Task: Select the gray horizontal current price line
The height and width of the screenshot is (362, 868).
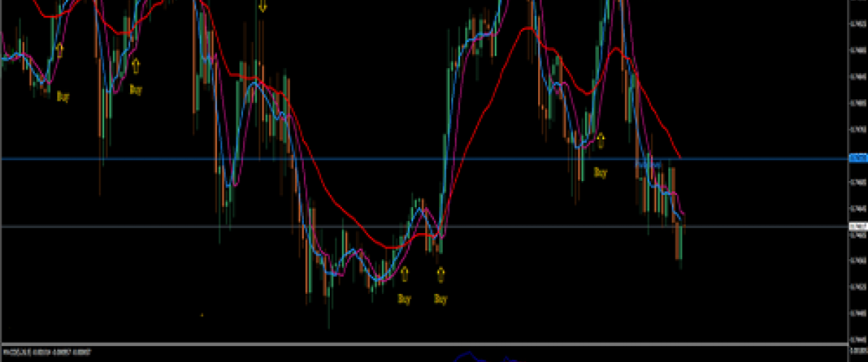Action: tap(362, 227)
